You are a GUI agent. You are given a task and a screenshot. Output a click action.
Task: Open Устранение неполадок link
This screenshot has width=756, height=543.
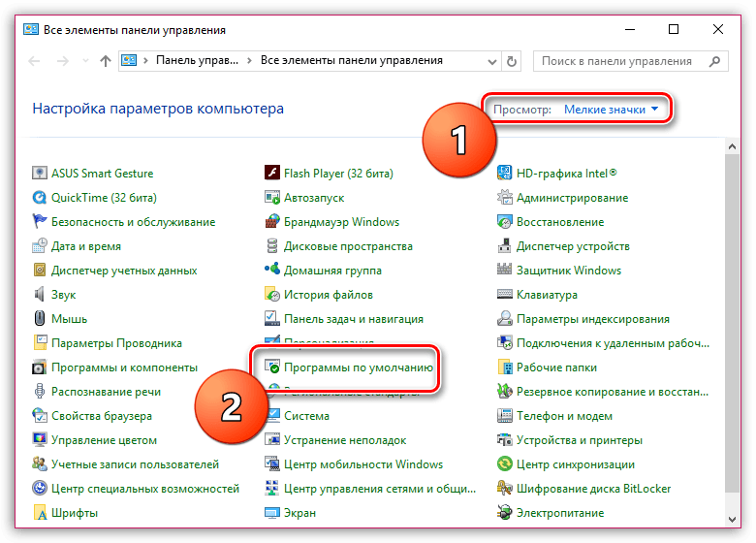pyautogui.click(x=345, y=440)
